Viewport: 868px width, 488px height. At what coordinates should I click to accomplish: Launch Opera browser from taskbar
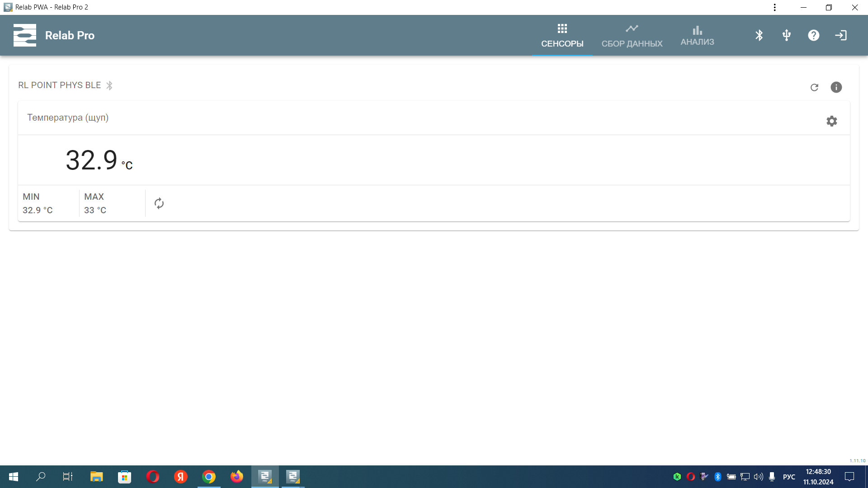tap(153, 477)
